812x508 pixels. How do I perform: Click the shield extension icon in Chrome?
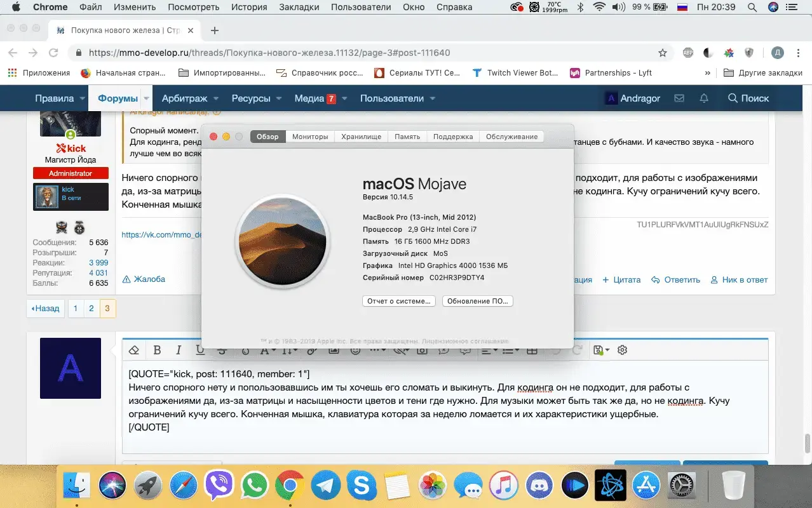click(749, 53)
